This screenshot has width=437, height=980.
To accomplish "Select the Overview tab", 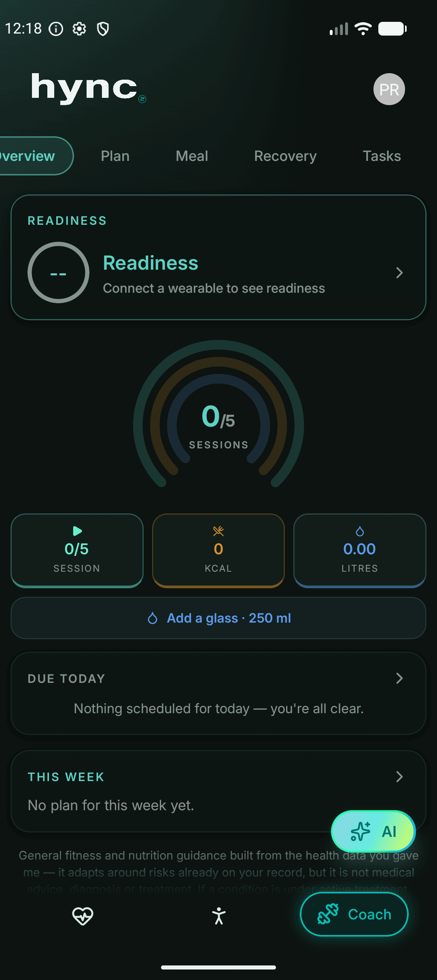I will pyautogui.click(x=32, y=156).
